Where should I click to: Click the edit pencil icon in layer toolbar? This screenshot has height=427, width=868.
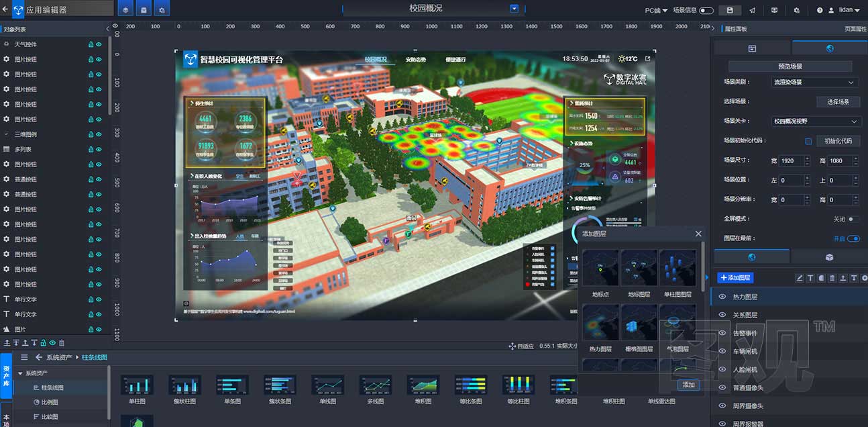tap(799, 278)
